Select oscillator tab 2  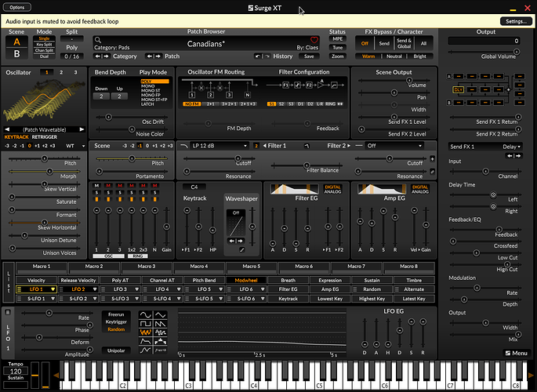[x=61, y=72]
